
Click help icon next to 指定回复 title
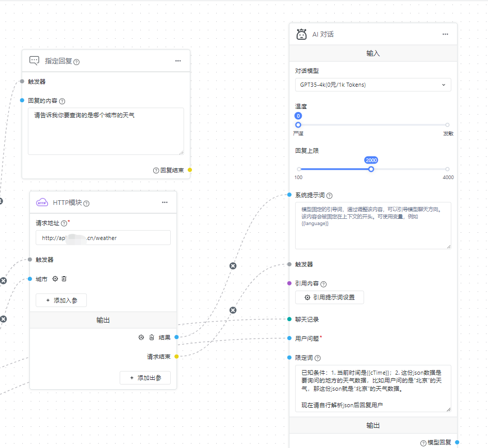point(76,62)
